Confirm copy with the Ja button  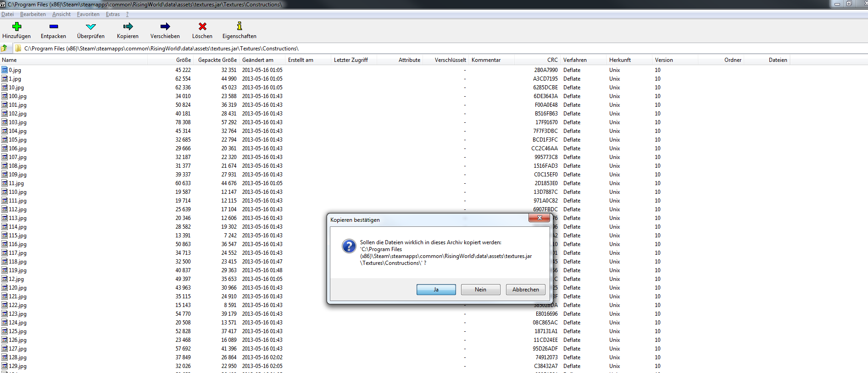coord(436,290)
